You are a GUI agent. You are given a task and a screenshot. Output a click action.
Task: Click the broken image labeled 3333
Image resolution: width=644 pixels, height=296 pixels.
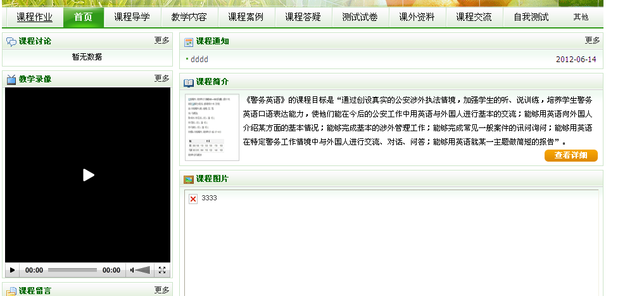(x=193, y=199)
